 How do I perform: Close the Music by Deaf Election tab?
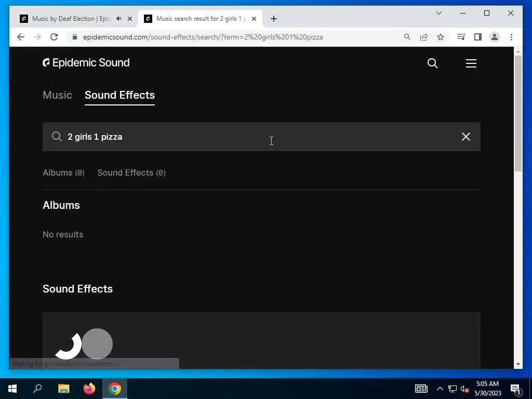[x=129, y=19]
